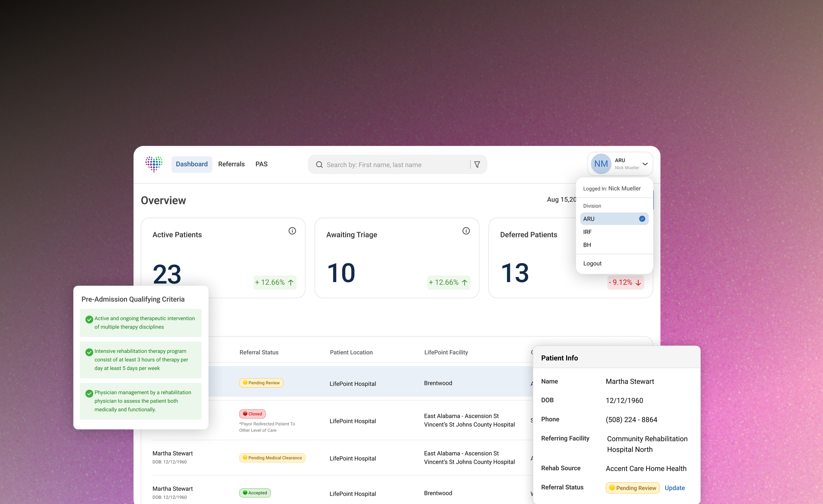Click the NM user avatar
Image resolution: width=823 pixels, height=504 pixels.
pyautogui.click(x=601, y=164)
